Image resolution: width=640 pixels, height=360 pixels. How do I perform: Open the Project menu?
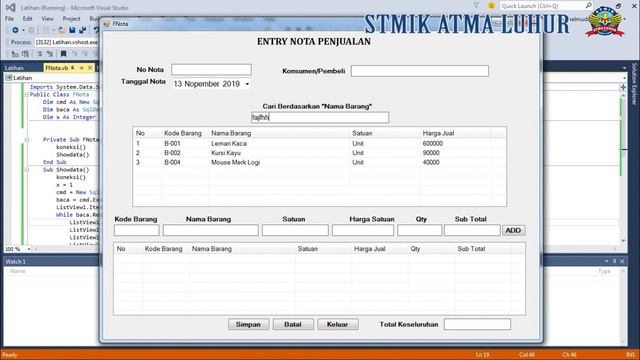pos(71,19)
